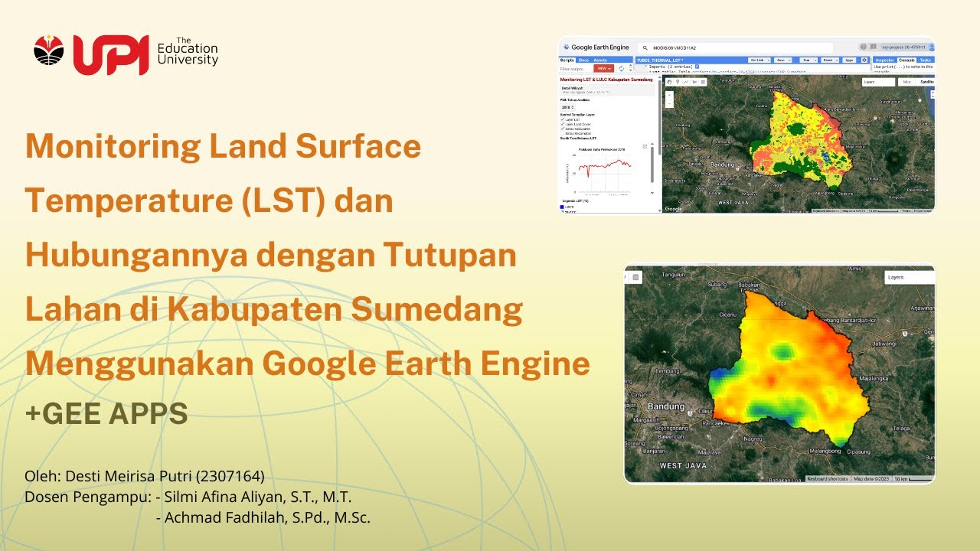Open the NEW script dropdown button
980x551 pixels.
point(604,68)
